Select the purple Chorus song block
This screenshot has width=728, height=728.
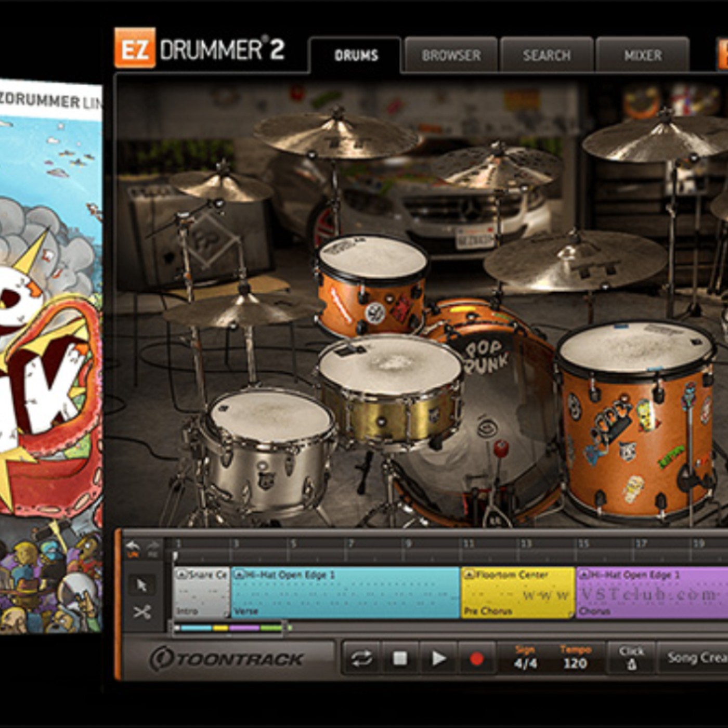pos(652,592)
